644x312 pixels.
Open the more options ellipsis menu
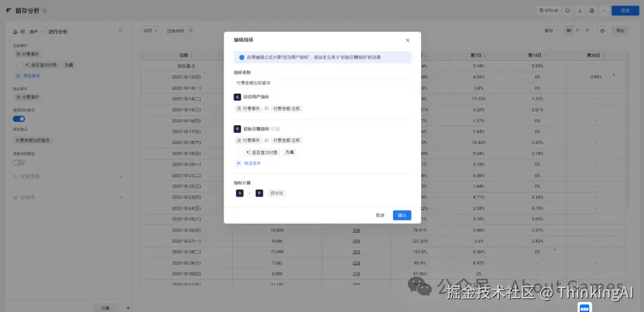pyautogui.click(x=603, y=11)
